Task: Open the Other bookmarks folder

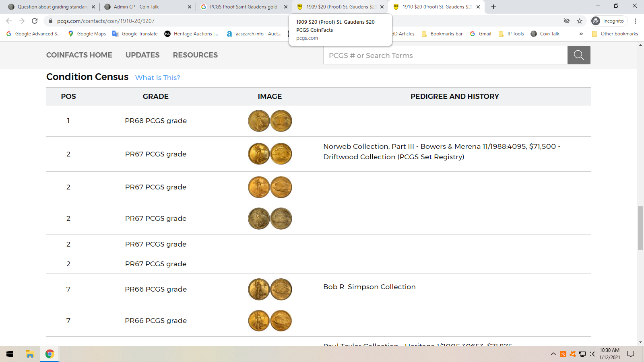Action: pyautogui.click(x=615, y=34)
